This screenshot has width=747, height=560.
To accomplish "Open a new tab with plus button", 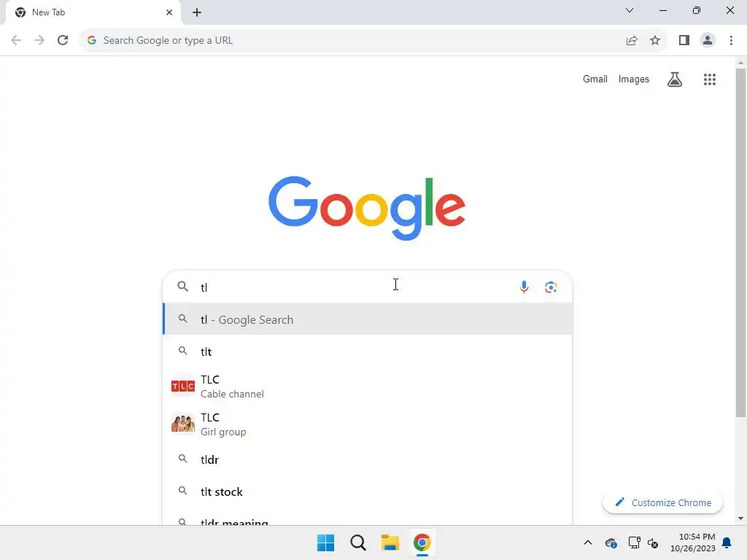I will [x=197, y=12].
